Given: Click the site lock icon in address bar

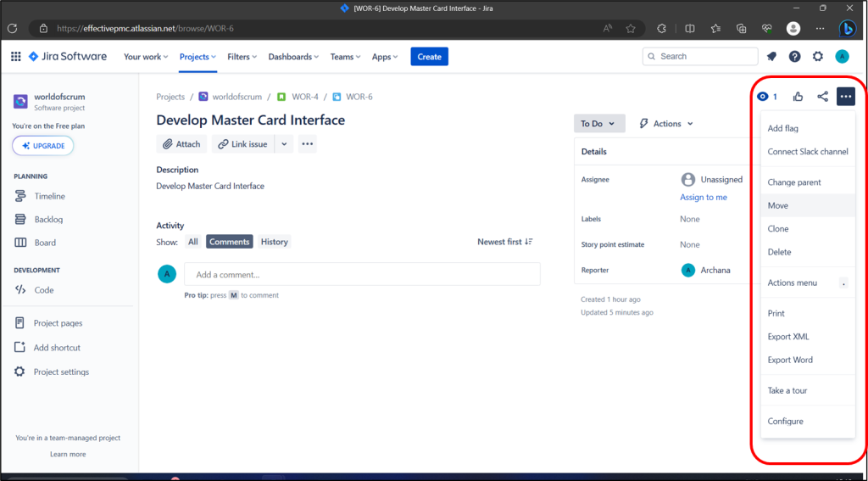Looking at the screenshot, I should [x=43, y=28].
